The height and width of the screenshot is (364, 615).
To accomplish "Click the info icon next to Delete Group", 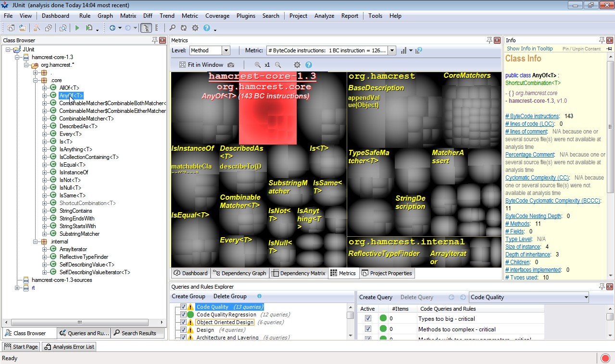I will tap(259, 296).
